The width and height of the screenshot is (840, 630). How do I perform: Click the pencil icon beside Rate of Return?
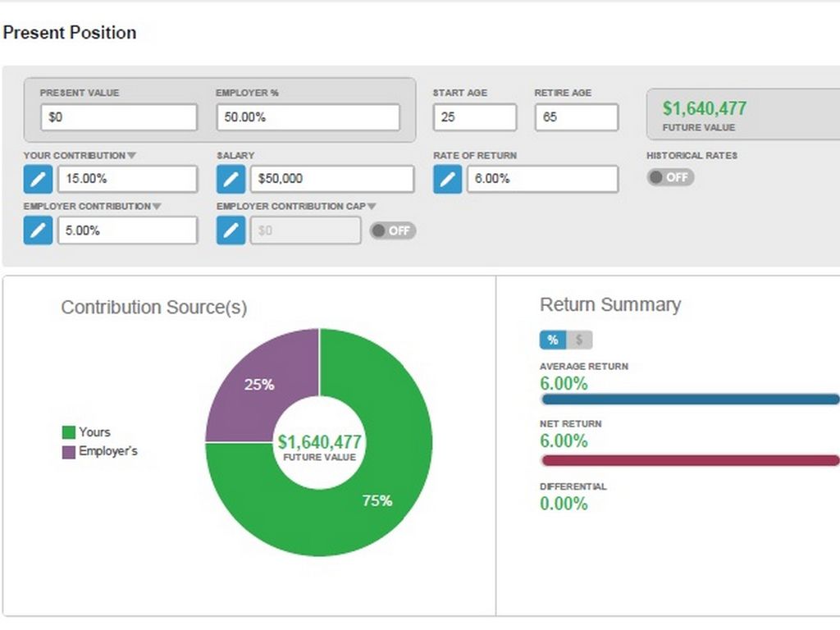[448, 179]
